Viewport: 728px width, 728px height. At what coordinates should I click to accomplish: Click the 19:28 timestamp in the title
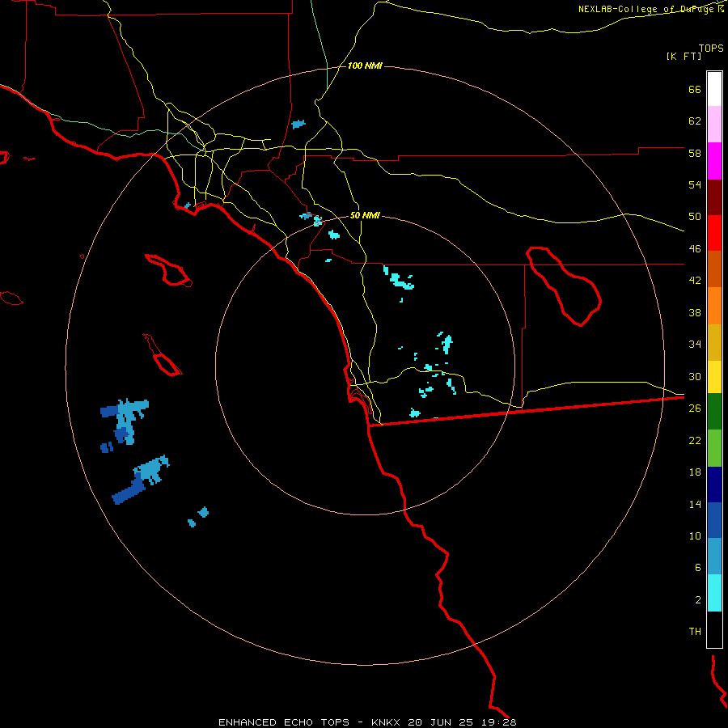click(499, 722)
